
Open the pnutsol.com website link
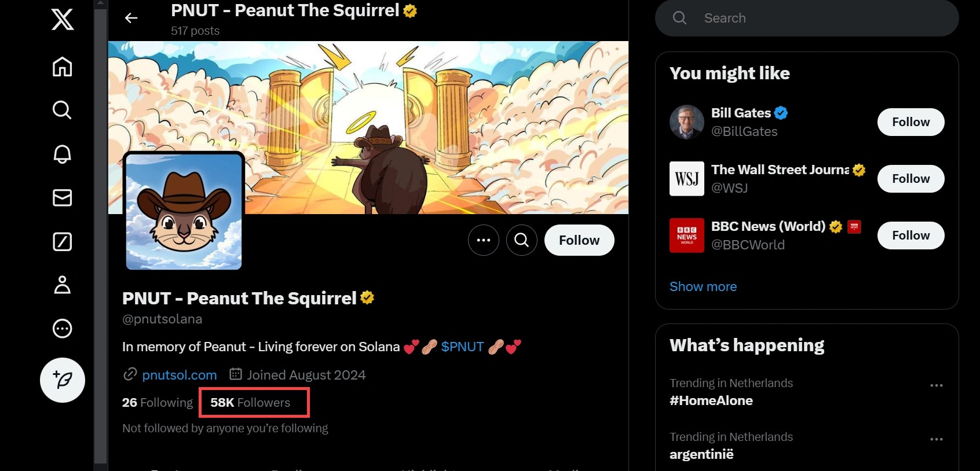(180, 375)
